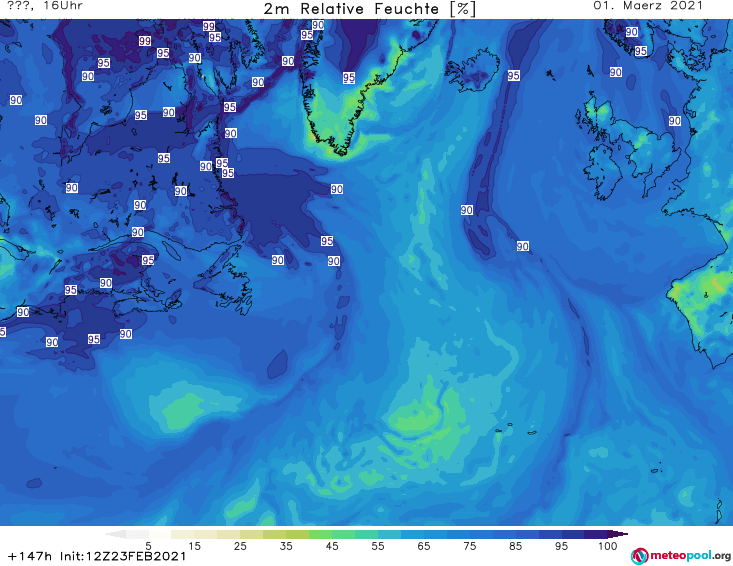
Task: Click the colorbar value label '25'
Action: [240, 546]
